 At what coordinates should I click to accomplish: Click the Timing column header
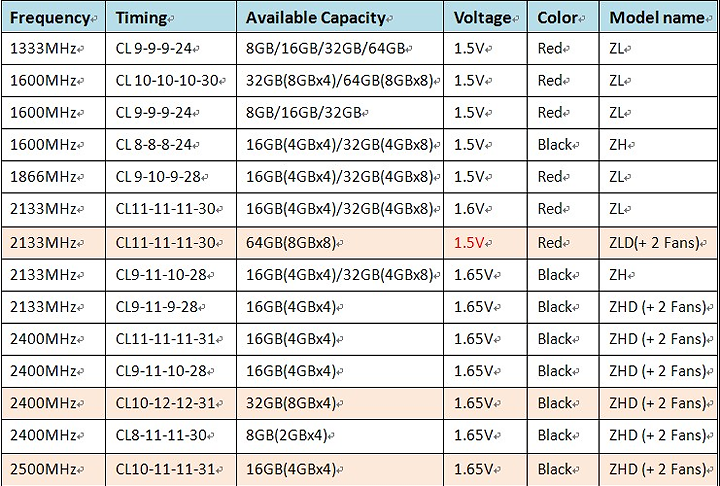coord(140,18)
